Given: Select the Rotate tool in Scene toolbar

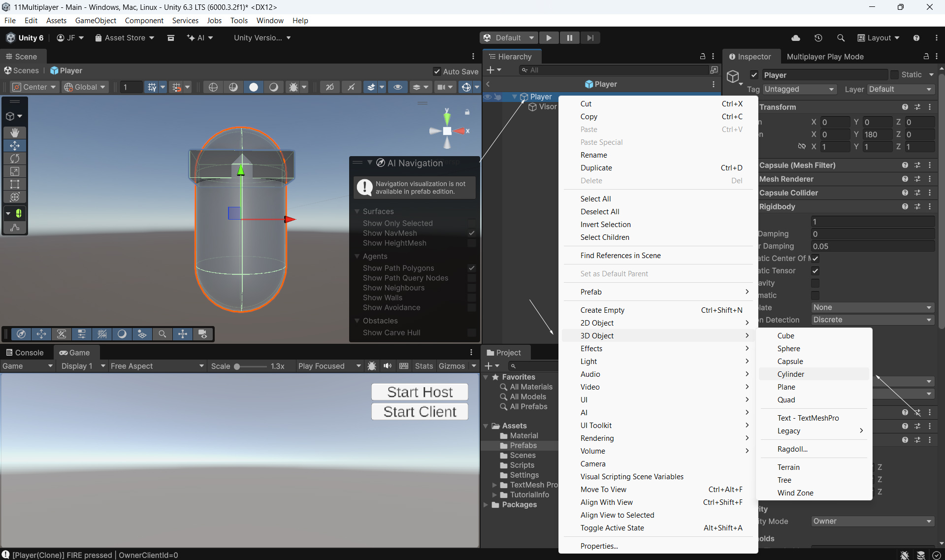Looking at the screenshot, I should click(x=15, y=159).
